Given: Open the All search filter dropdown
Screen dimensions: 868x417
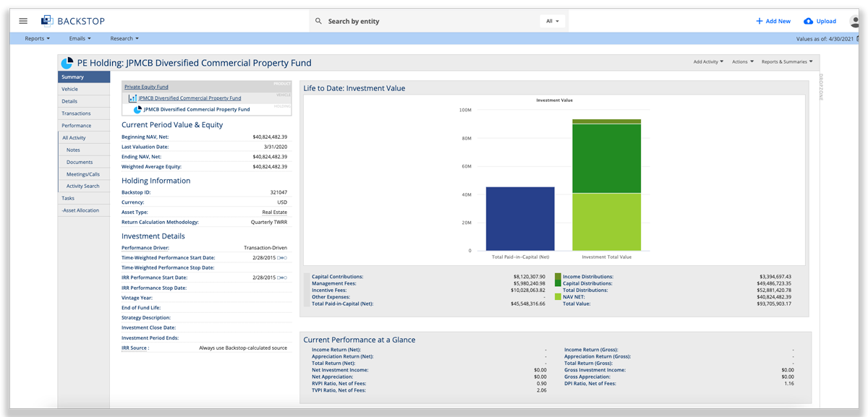Looking at the screenshot, I should point(553,21).
